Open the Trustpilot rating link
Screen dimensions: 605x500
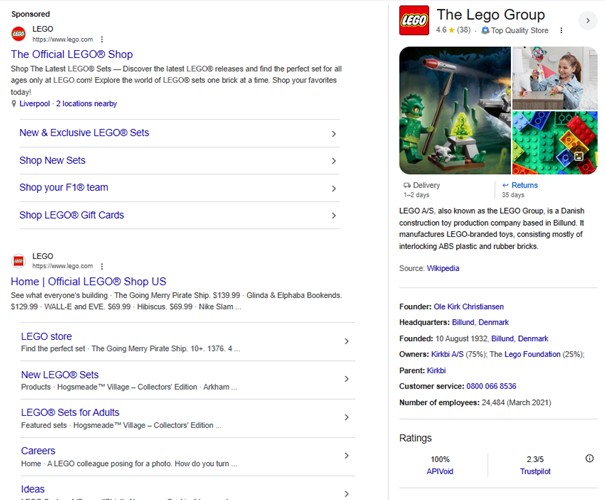(535, 471)
